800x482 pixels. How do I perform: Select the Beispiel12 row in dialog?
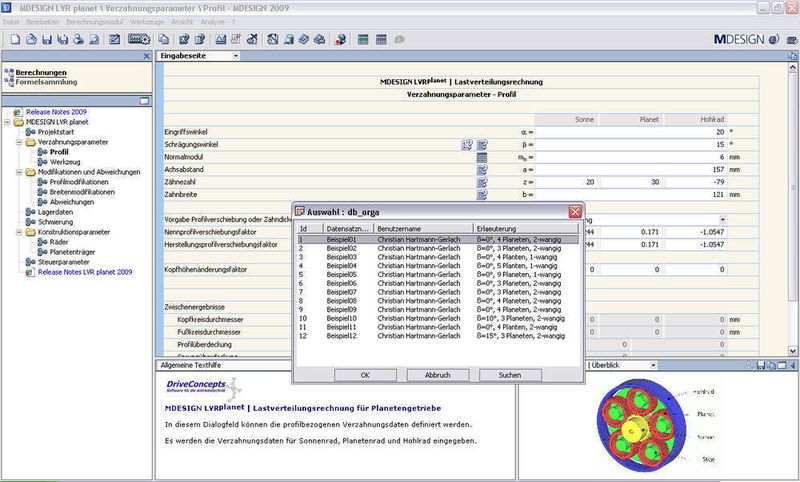pyautogui.click(x=438, y=336)
